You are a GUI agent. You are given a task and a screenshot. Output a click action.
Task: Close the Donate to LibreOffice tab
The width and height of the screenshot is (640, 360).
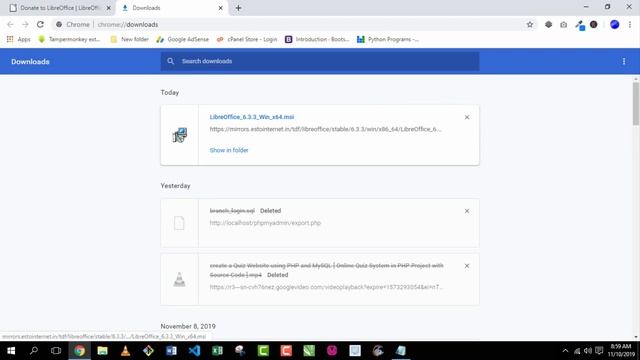click(109, 8)
